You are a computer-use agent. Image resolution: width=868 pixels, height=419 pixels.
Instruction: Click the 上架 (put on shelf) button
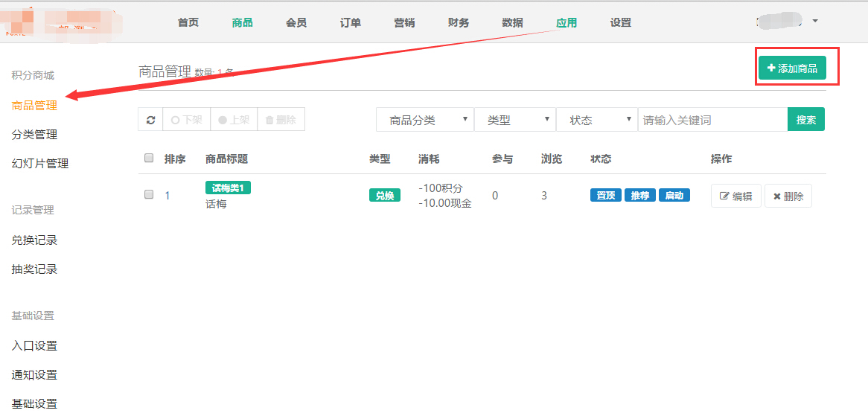tap(234, 120)
